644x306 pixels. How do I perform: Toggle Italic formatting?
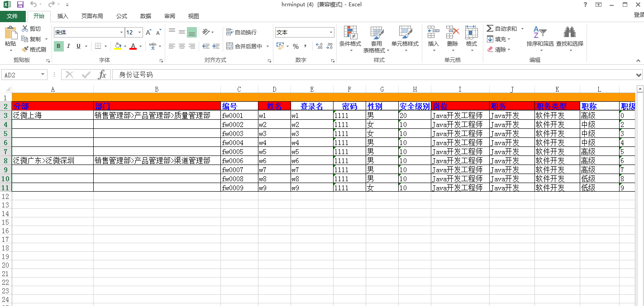(x=68, y=46)
